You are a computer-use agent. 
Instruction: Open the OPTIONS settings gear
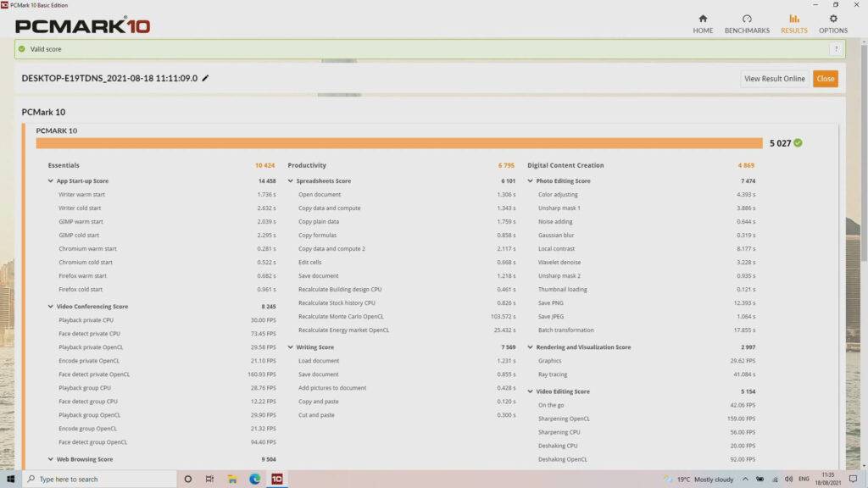(x=833, y=24)
